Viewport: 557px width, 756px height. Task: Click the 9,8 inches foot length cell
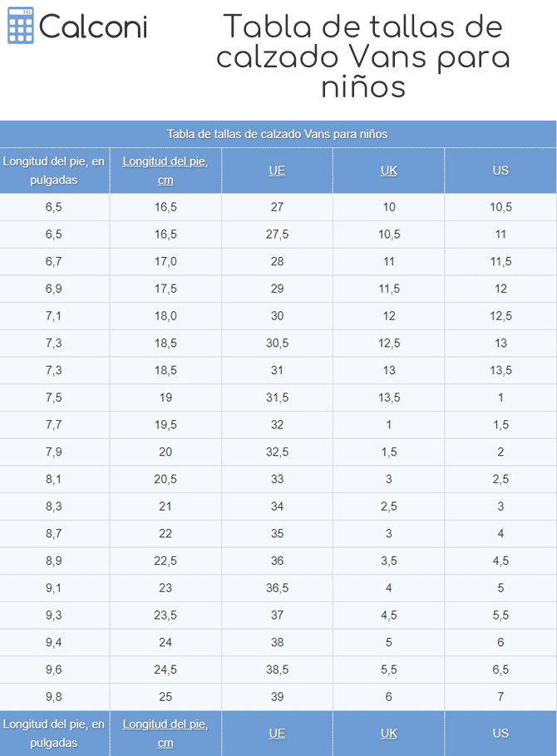coord(54,696)
